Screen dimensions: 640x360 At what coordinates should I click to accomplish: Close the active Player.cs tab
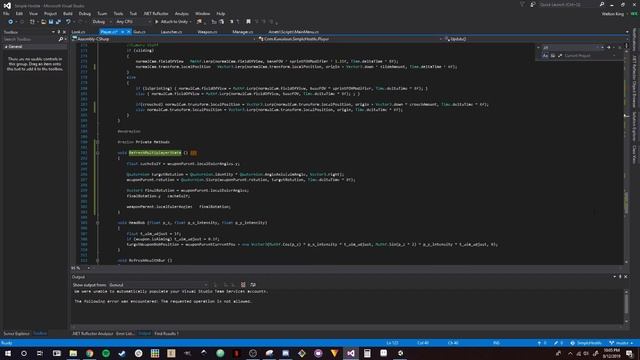(x=129, y=32)
